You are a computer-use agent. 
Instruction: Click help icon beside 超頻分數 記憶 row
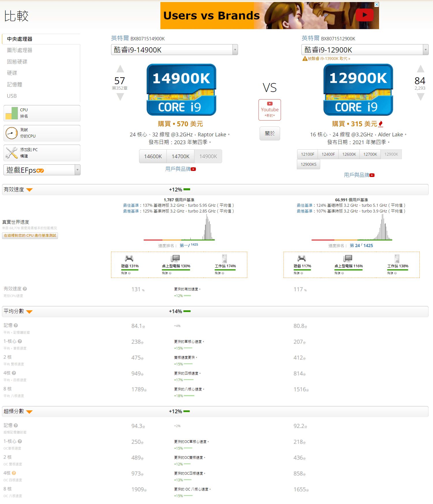pos(16,425)
